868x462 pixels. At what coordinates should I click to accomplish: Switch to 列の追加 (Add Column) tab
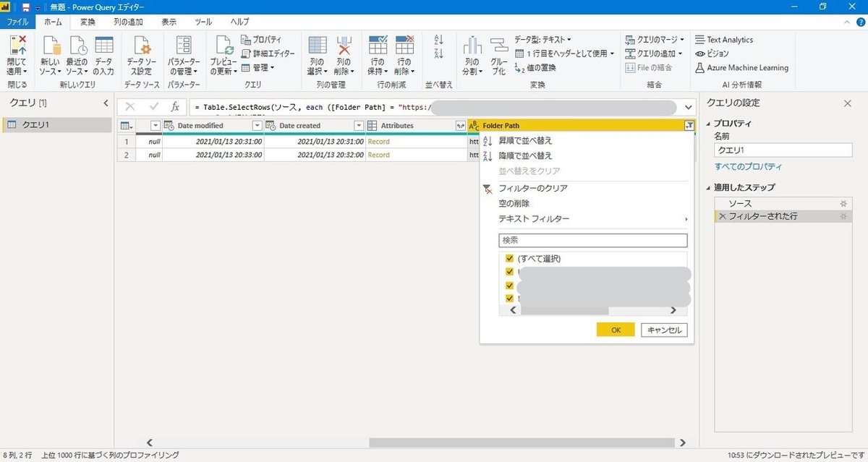tap(128, 22)
